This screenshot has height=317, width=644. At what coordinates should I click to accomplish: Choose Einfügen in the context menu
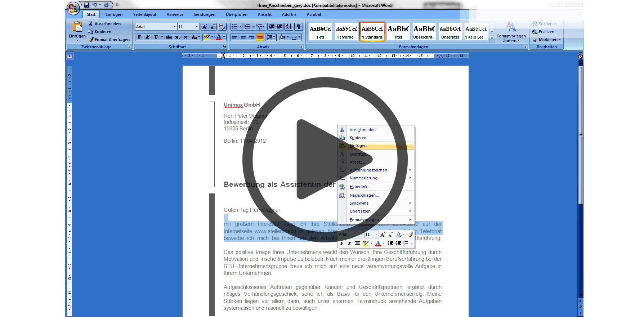[358, 146]
